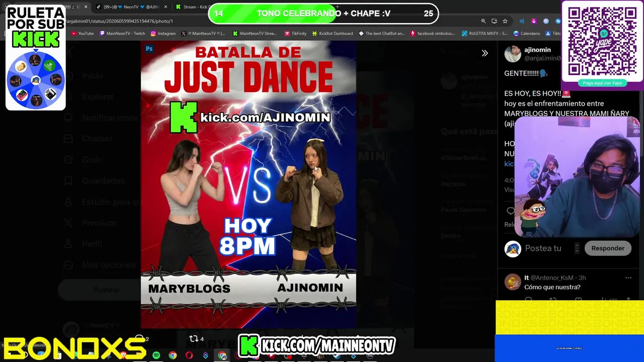The image size is (644, 362).
Task: Open the TikFinity bookmark
Action: (x=295, y=34)
